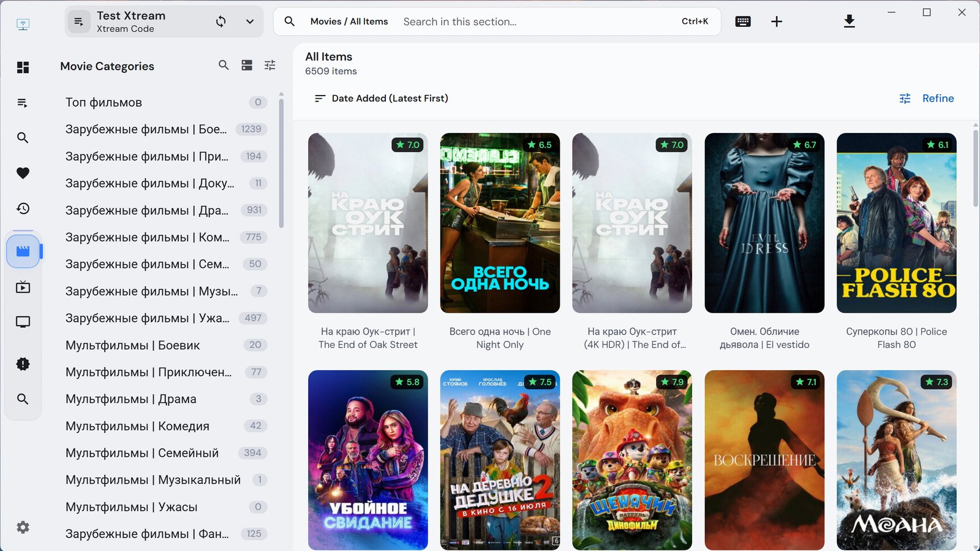Open Favorites via the heart icon
The width and height of the screenshot is (980, 551).
pyautogui.click(x=23, y=173)
